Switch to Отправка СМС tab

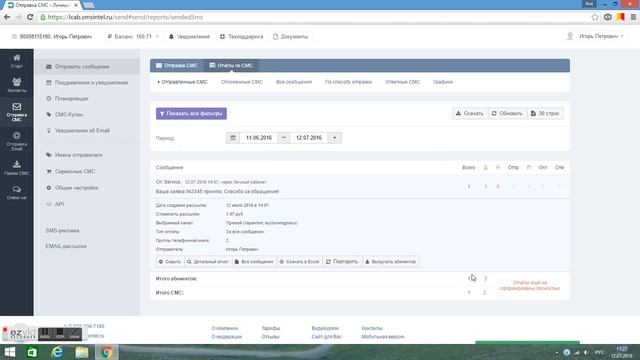tap(177, 65)
